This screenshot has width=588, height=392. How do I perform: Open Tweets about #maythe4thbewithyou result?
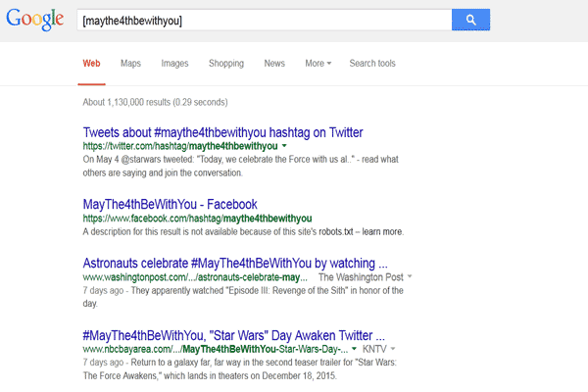pos(222,132)
